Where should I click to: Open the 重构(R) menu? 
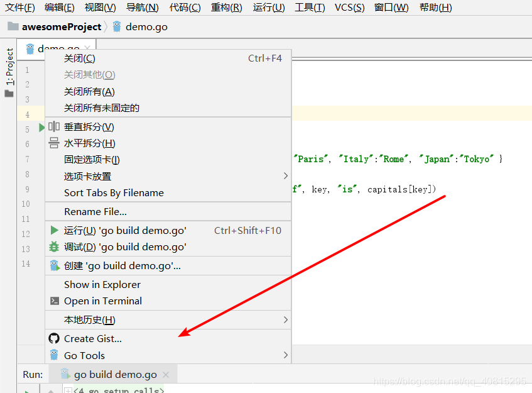point(226,7)
